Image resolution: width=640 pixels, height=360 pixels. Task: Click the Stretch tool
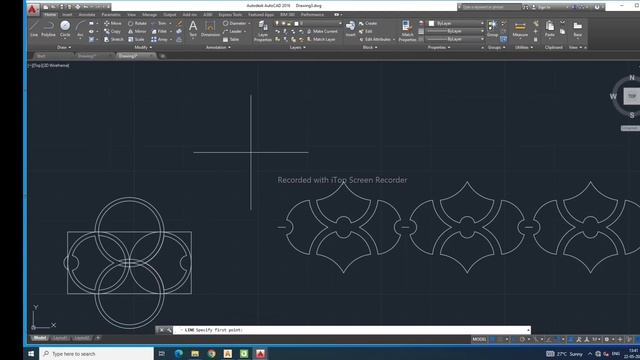click(113, 40)
